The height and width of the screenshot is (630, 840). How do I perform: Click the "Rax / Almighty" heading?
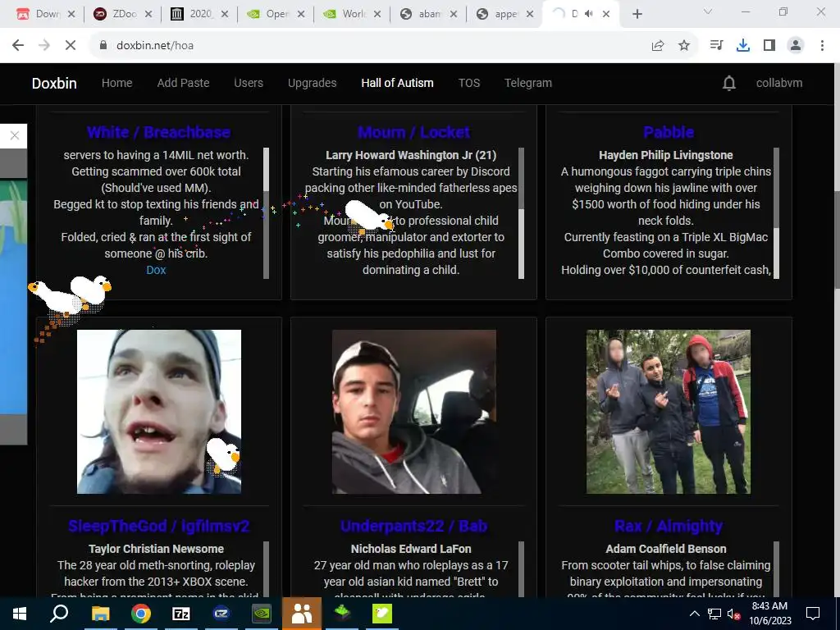[669, 526]
